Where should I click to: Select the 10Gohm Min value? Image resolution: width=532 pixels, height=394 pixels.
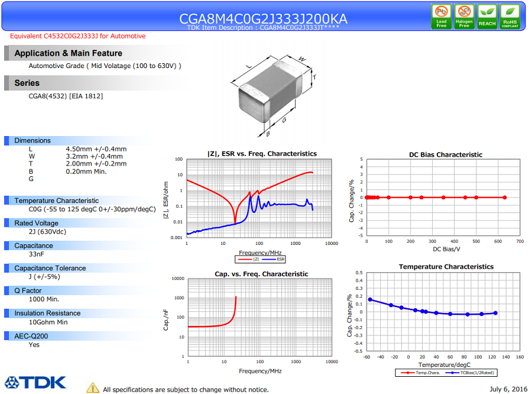click(x=48, y=322)
